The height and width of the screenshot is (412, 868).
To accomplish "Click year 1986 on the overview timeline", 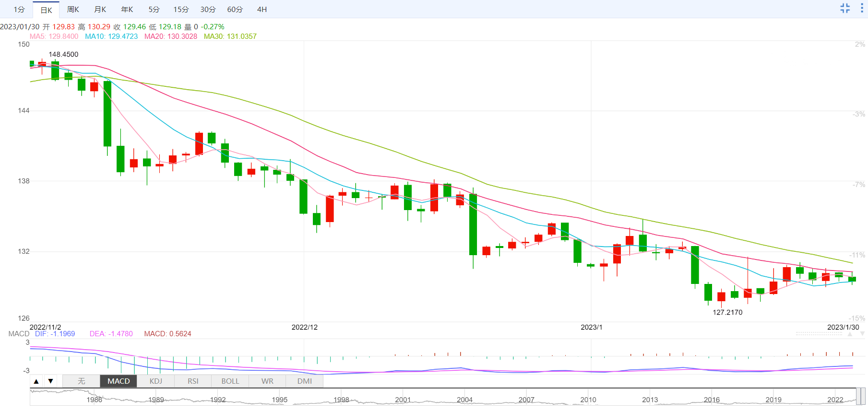I will (94, 400).
